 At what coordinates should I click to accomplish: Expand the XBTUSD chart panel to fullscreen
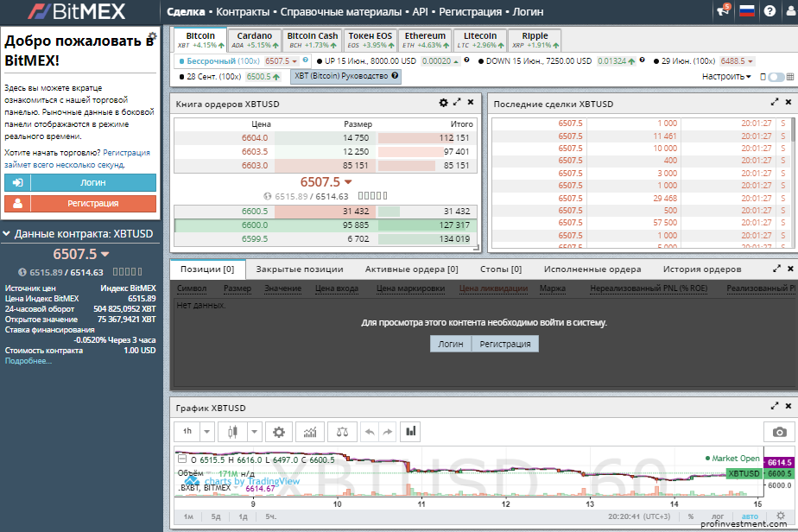click(x=775, y=406)
